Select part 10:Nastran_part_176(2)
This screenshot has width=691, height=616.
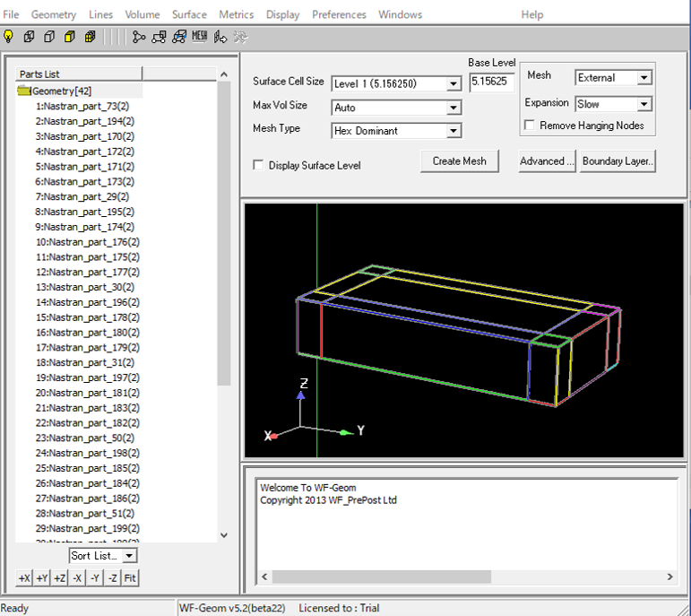pos(88,242)
